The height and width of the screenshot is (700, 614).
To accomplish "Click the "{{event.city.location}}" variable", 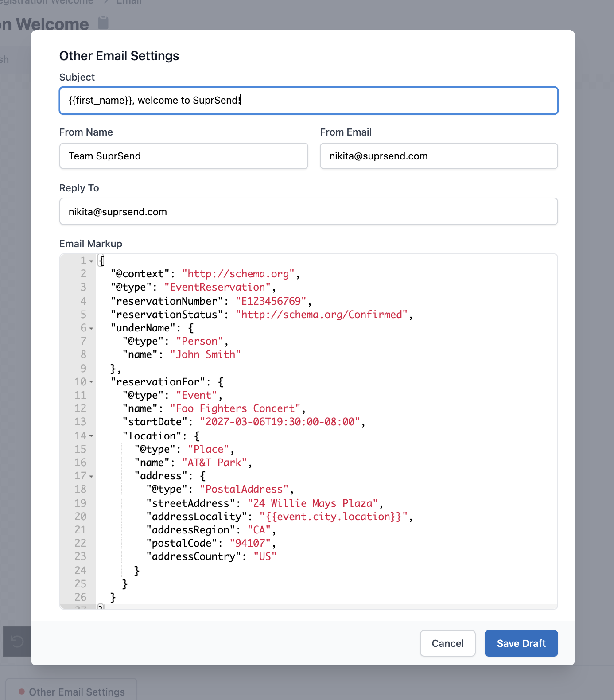I will click(334, 517).
